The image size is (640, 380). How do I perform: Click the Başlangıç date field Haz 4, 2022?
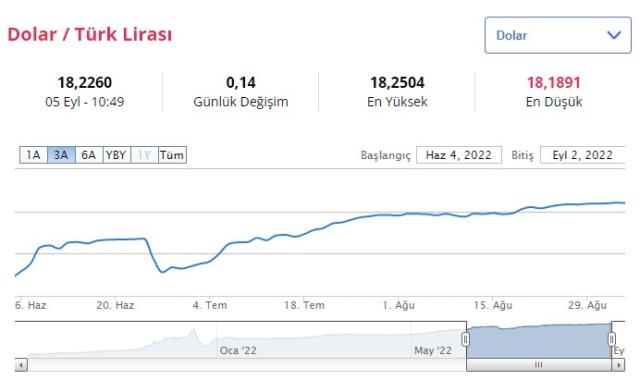pyautogui.click(x=459, y=155)
